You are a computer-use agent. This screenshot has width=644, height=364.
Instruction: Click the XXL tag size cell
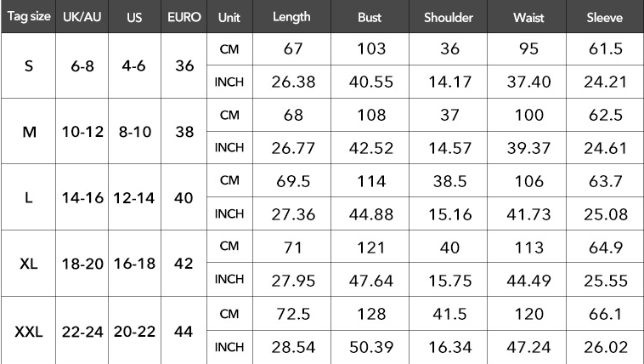28,331
